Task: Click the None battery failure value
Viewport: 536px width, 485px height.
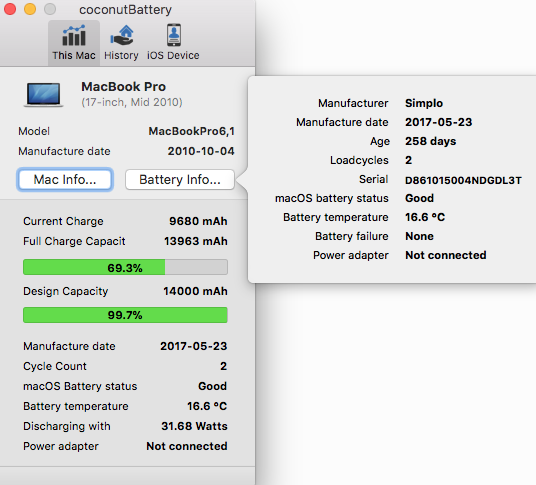Action: (x=419, y=236)
